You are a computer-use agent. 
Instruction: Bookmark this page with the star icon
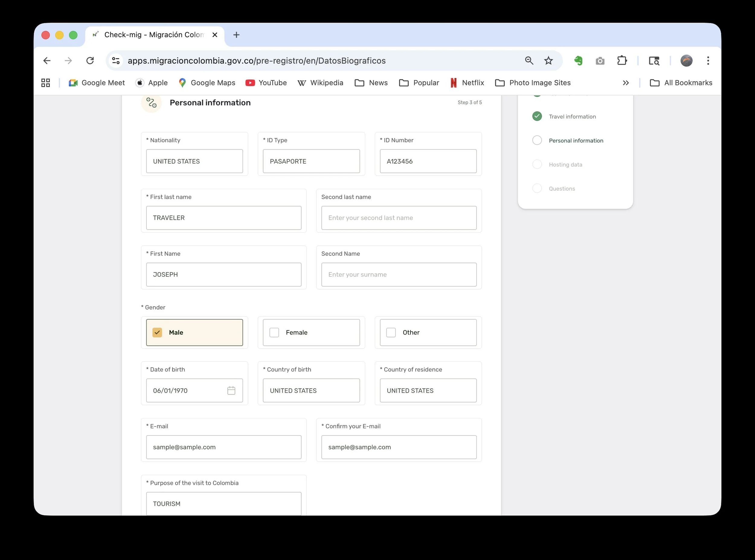click(548, 61)
